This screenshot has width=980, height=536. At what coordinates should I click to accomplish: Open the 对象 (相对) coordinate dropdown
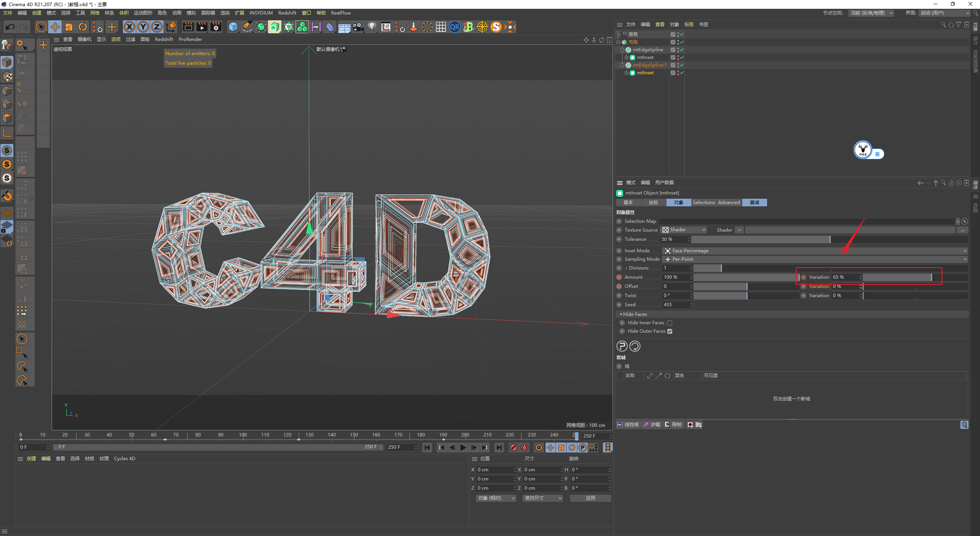(496, 498)
